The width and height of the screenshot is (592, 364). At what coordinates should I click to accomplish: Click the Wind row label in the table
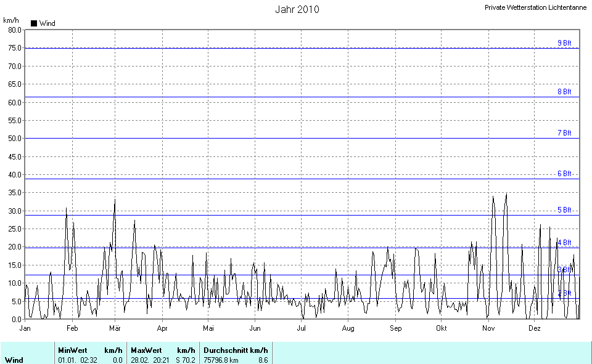pyautogui.click(x=14, y=360)
